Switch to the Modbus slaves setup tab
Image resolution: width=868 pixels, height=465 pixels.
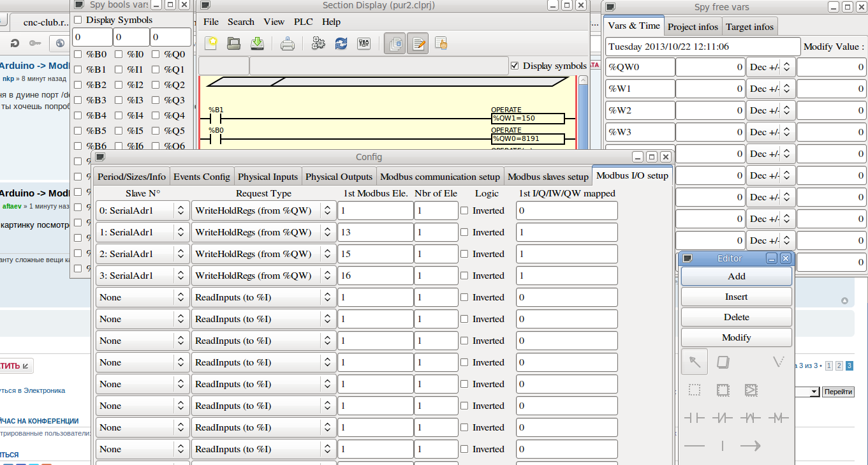548,177
